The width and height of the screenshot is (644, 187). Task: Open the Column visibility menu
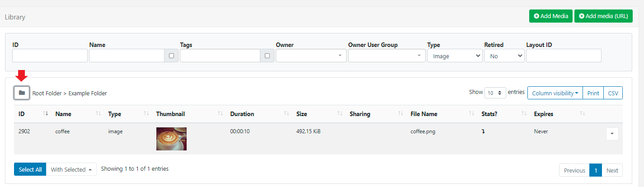click(555, 93)
